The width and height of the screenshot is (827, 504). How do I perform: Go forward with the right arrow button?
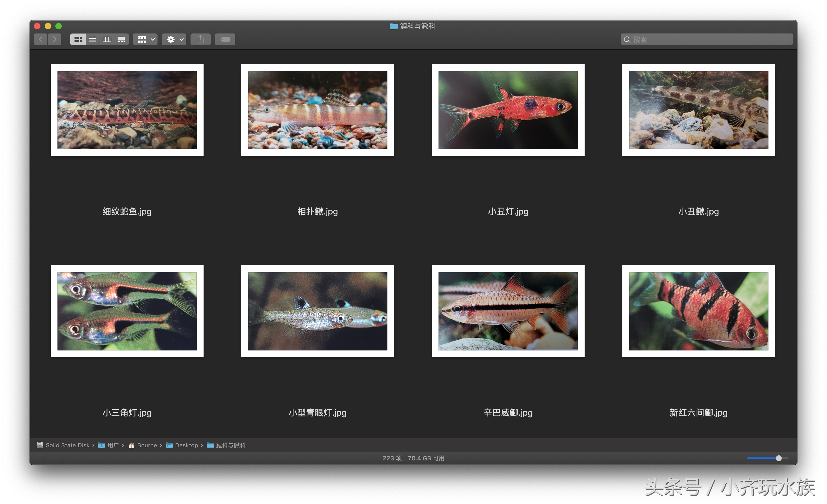(x=55, y=40)
